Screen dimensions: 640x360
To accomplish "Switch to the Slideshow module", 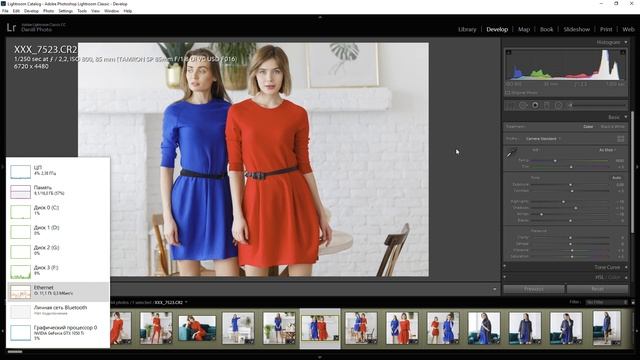I will (576, 29).
